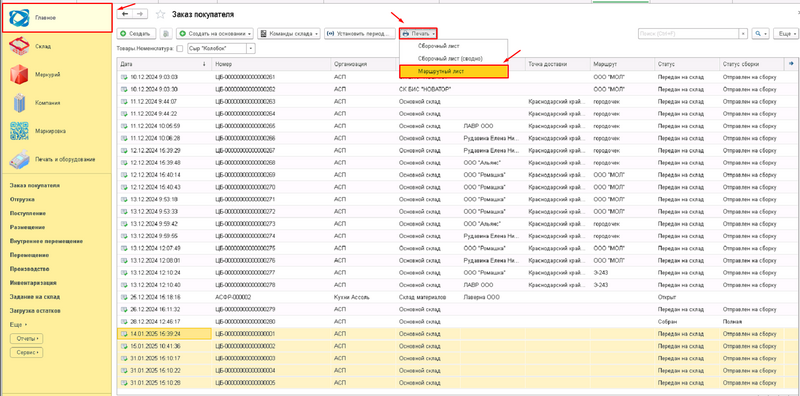Open Печать и оборудование printer icon
The height and width of the screenshot is (396, 800).
[19, 159]
